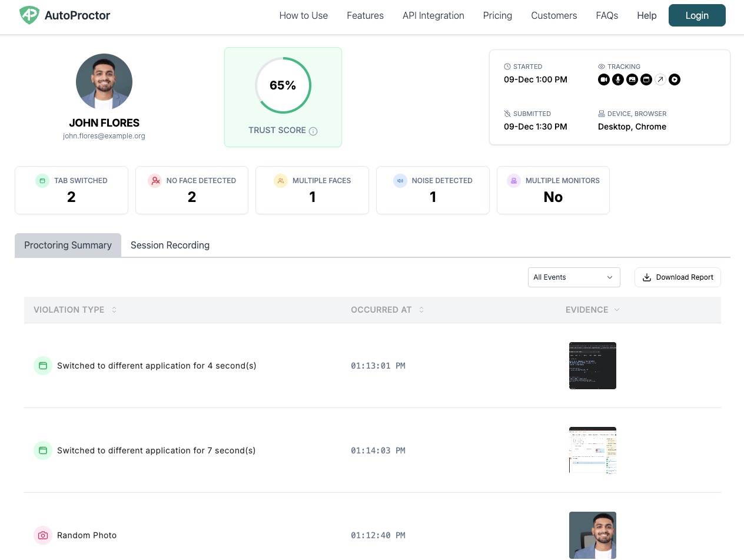Click the microphone tracking icon
The width and height of the screenshot is (744, 560).
(618, 79)
